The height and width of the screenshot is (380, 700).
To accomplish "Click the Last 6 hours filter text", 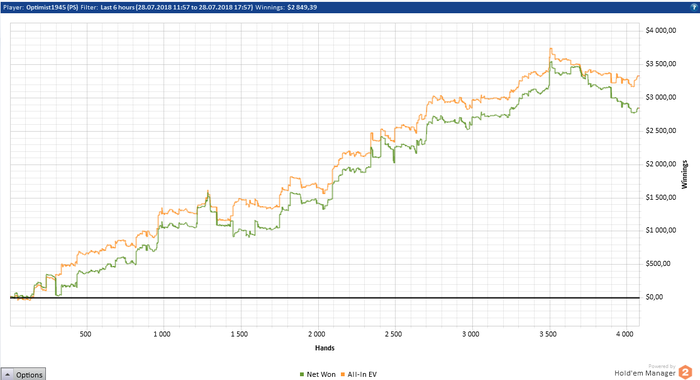I will click(117, 7).
